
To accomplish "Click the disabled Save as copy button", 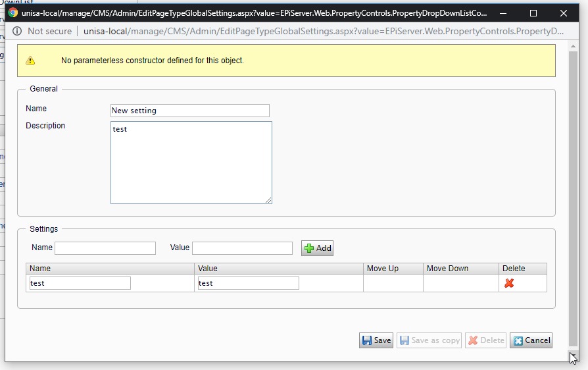I will tap(429, 340).
